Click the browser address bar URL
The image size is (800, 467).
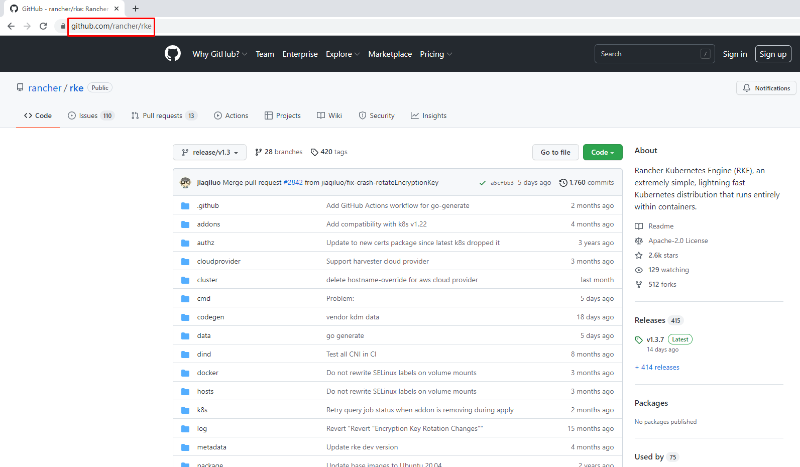tap(111, 26)
